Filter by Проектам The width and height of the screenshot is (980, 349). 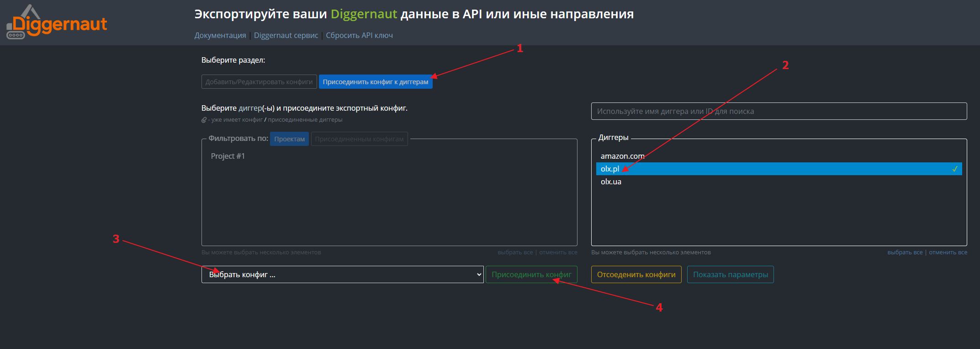(289, 139)
